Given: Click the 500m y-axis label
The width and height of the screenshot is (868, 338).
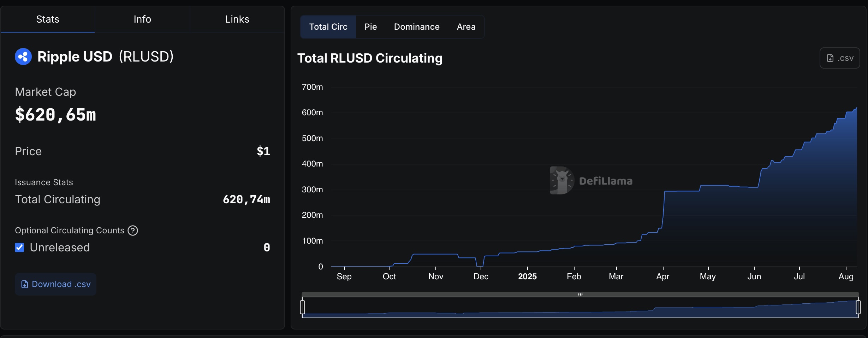Looking at the screenshot, I should tap(312, 138).
